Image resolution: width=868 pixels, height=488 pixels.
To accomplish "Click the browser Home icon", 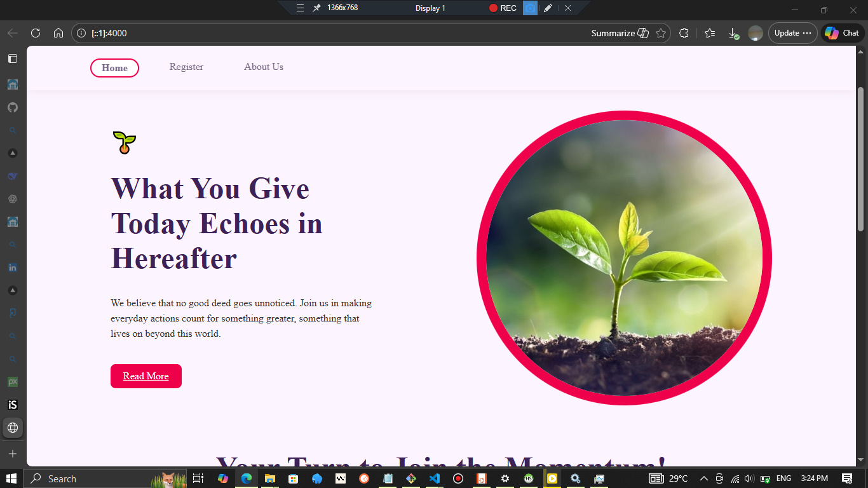I will 58,32.
